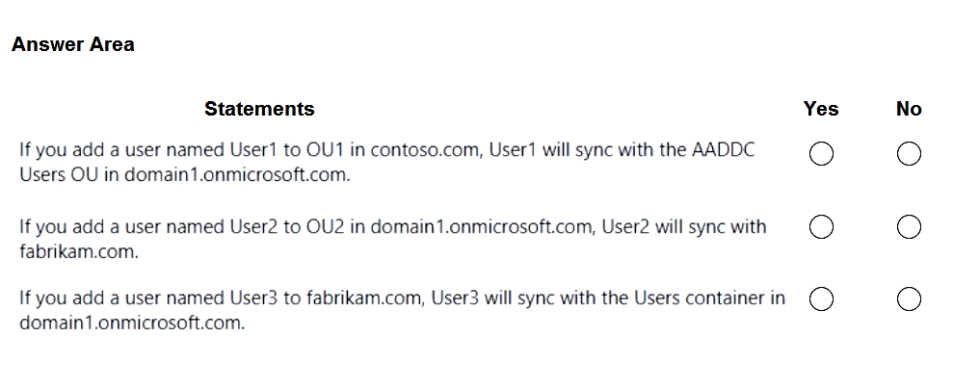980x389 pixels.
Task: Click the first line of the User1 statement
Action: click(x=385, y=151)
